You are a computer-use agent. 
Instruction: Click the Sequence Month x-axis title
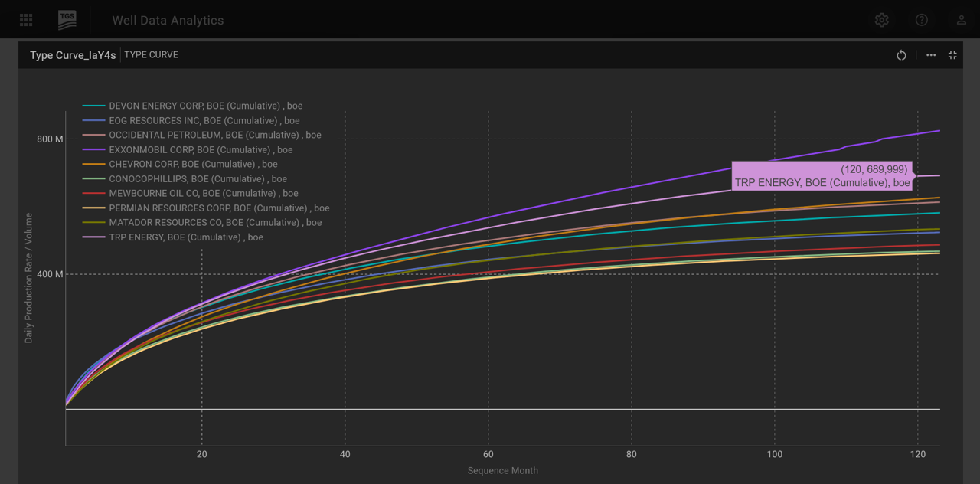503,470
